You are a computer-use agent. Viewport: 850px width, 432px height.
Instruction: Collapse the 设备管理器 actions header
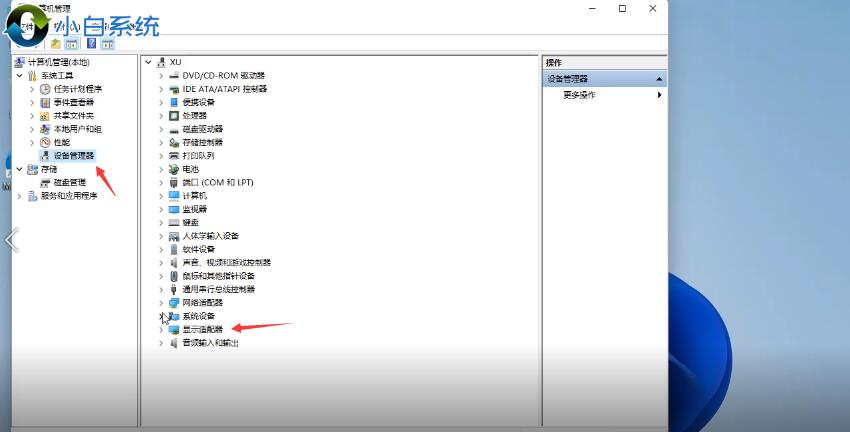(x=659, y=79)
